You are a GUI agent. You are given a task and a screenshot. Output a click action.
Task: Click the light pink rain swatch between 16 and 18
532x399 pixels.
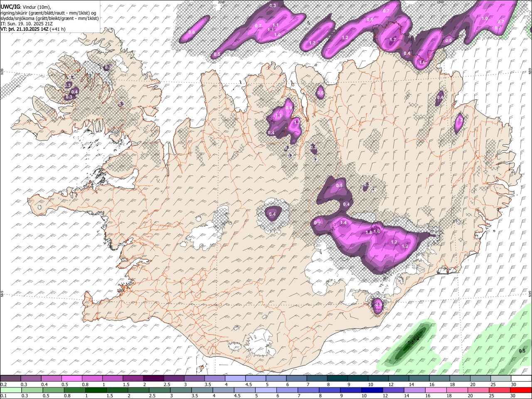click(436, 390)
